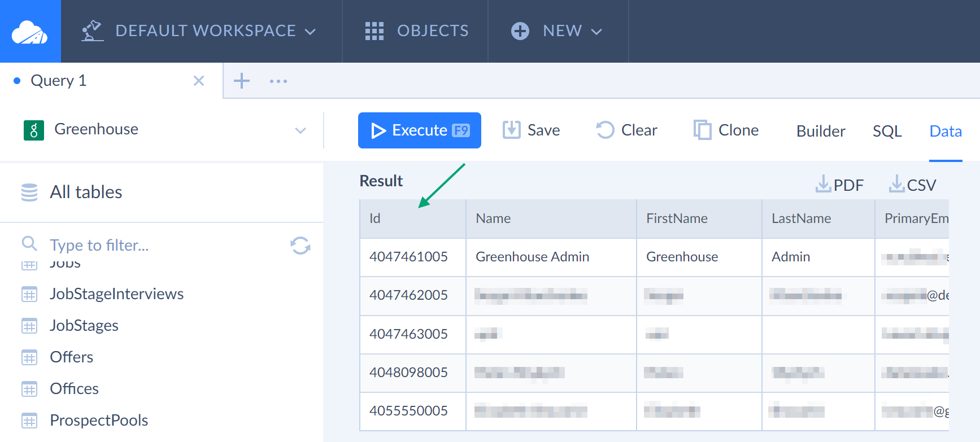Clone the query
The width and height of the screenshot is (980, 442).
(726, 130)
